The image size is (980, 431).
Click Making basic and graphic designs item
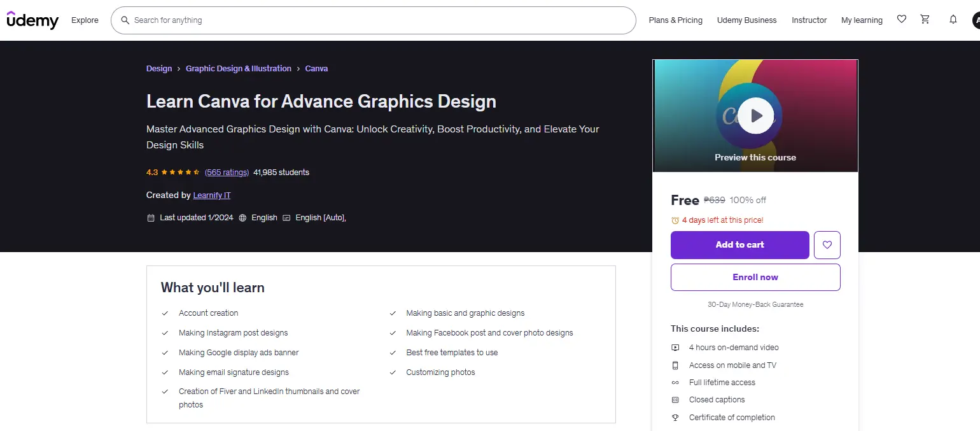point(465,313)
